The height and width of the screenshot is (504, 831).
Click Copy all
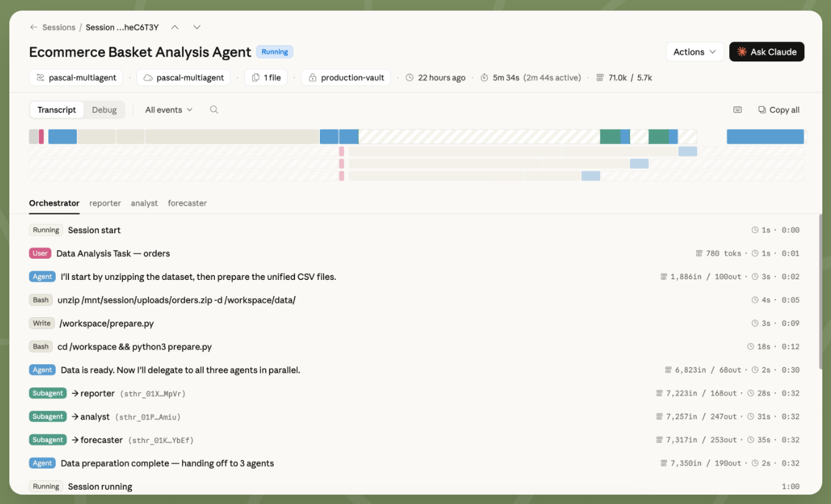coord(779,110)
